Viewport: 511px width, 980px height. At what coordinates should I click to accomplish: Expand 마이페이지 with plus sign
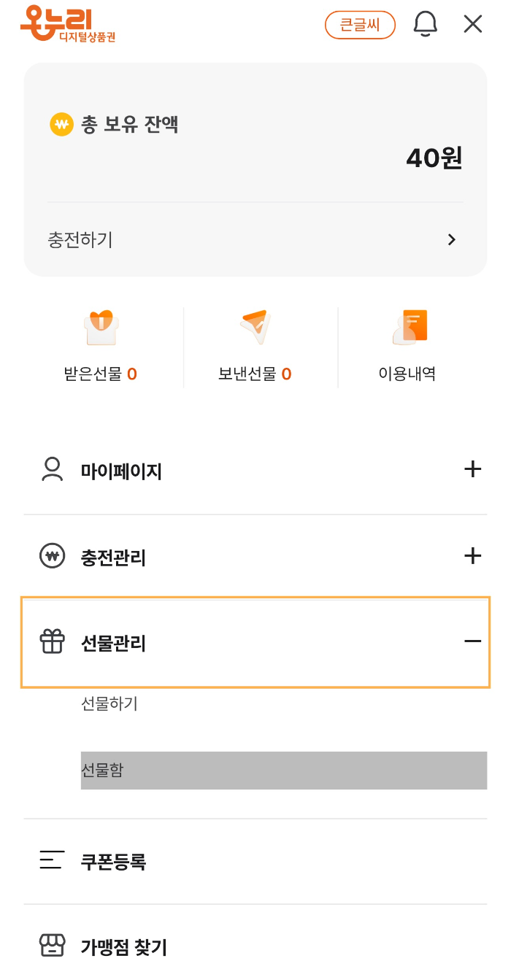coord(472,469)
